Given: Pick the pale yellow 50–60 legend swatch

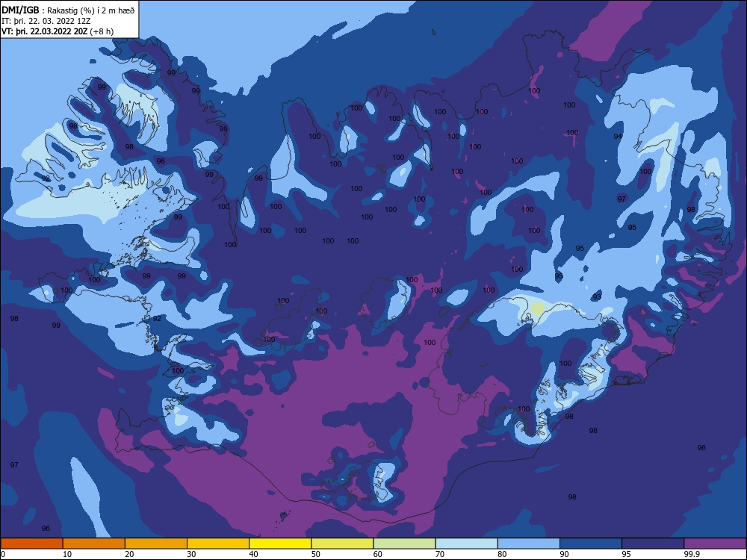Looking at the screenshot, I should (x=342, y=544).
